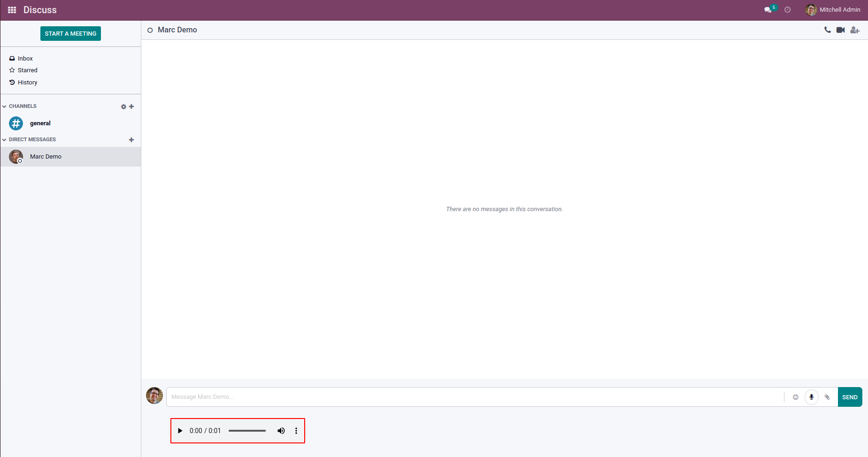Play the recorded audio clip

[x=180, y=431]
